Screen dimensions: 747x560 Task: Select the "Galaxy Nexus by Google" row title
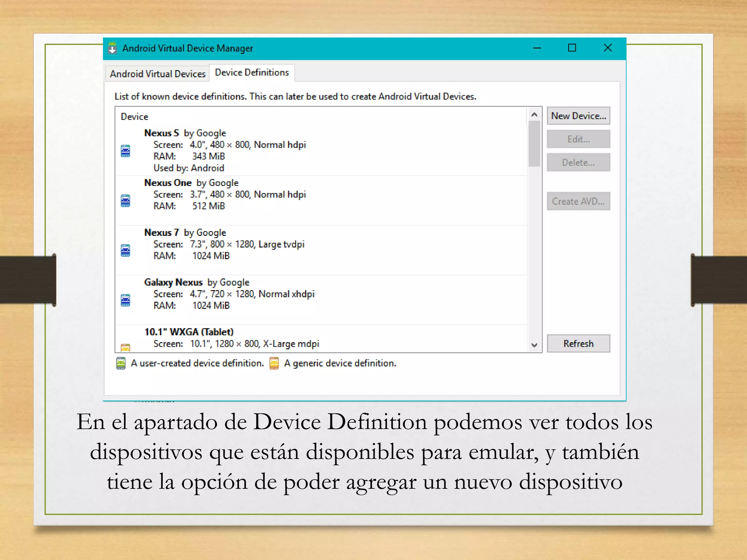coord(197,282)
